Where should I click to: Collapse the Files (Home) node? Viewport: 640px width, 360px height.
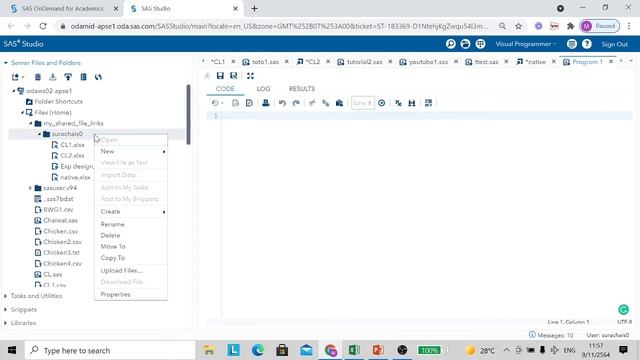tap(22, 112)
